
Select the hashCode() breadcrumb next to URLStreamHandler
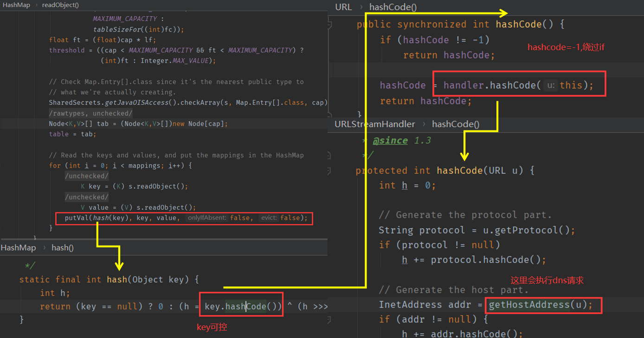(x=456, y=124)
